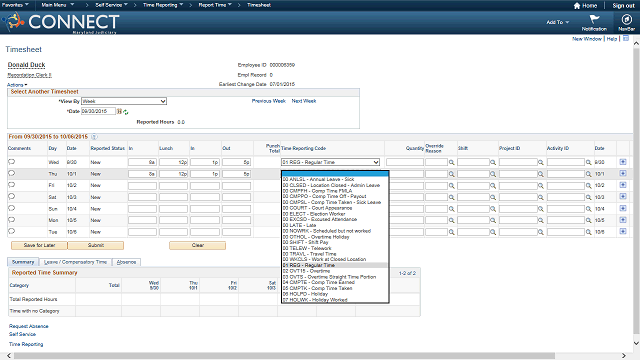Image resolution: width=640 pixels, height=360 pixels.
Task: Open the Self Service link at bottom
Action: [22, 334]
